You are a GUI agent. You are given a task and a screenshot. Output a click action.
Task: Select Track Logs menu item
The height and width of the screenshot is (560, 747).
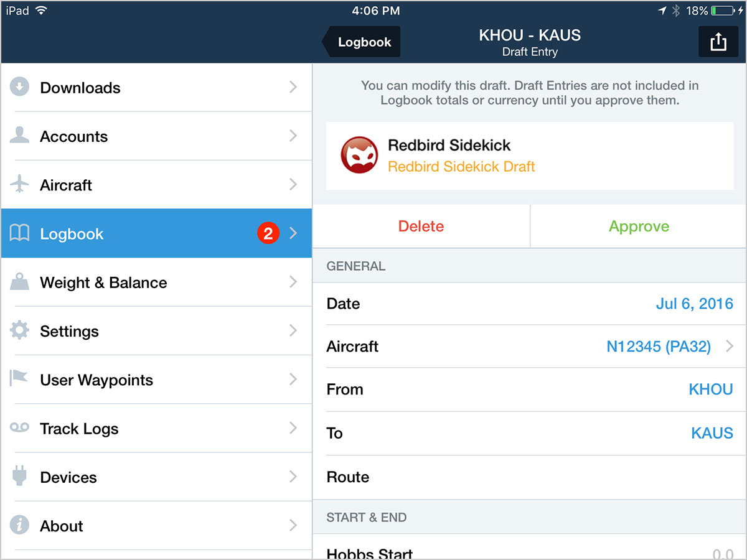(156, 428)
